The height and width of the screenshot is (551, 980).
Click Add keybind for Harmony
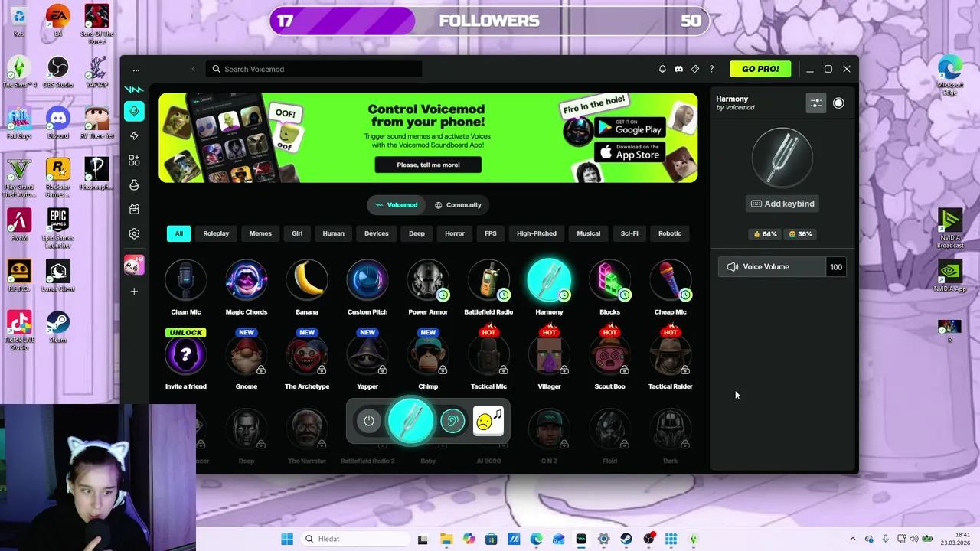782,204
